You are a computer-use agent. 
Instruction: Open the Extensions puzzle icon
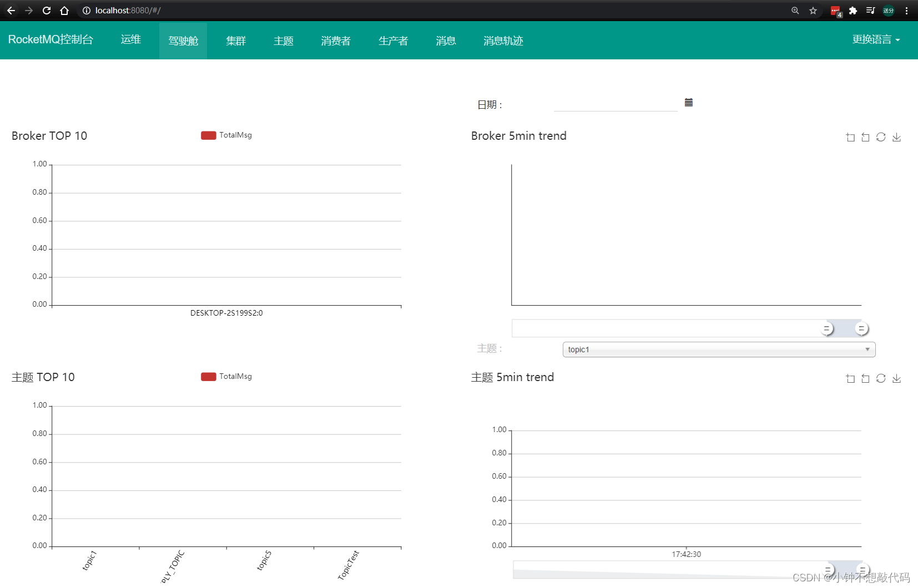point(853,11)
